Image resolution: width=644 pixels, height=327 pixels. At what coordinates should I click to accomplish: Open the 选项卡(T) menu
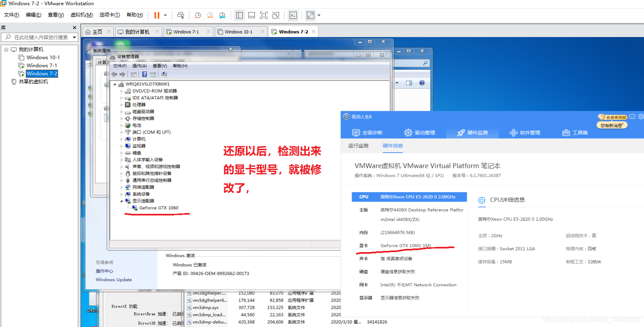click(x=110, y=15)
